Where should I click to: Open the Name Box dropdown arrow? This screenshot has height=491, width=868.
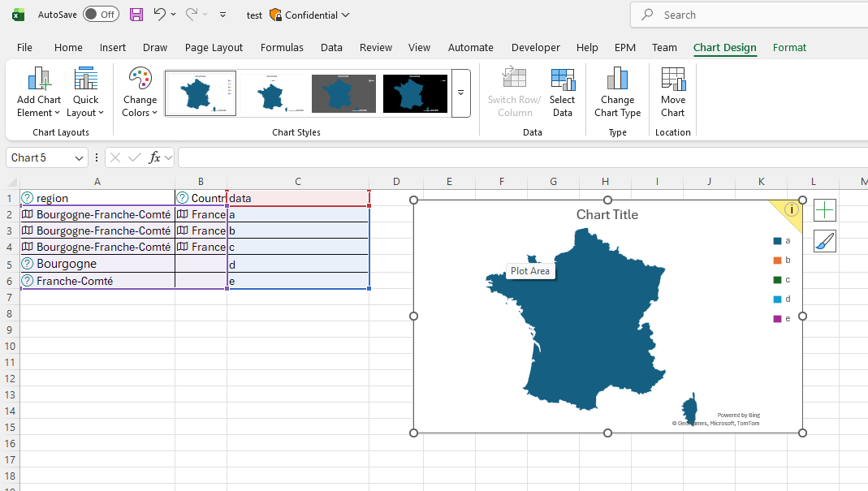pyautogui.click(x=79, y=158)
